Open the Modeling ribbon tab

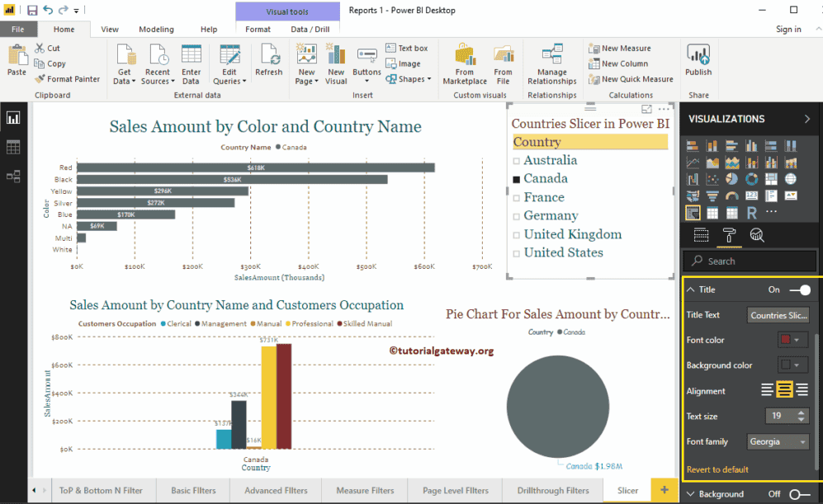[x=156, y=29]
